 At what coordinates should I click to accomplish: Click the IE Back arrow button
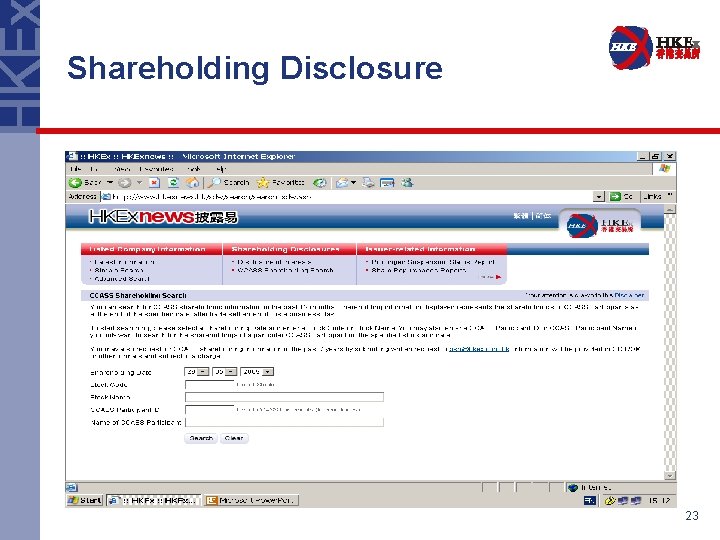click(x=75, y=183)
